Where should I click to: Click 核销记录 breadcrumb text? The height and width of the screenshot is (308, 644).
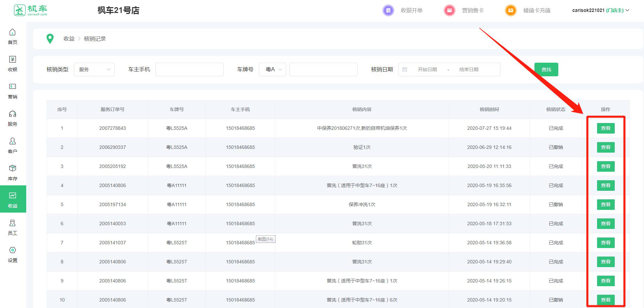[95, 39]
